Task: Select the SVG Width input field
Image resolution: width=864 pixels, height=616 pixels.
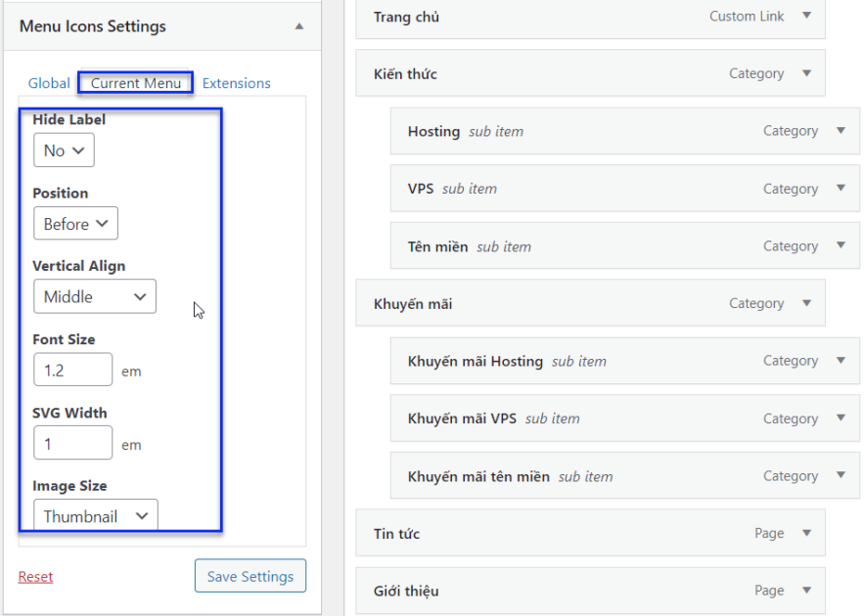Action: (x=72, y=443)
